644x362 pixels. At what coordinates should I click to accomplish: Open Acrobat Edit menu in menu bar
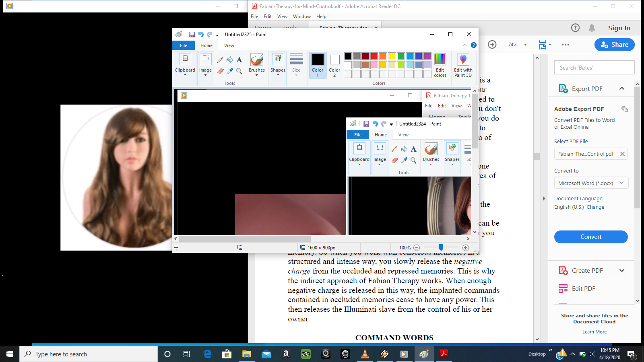click(268, 16)
